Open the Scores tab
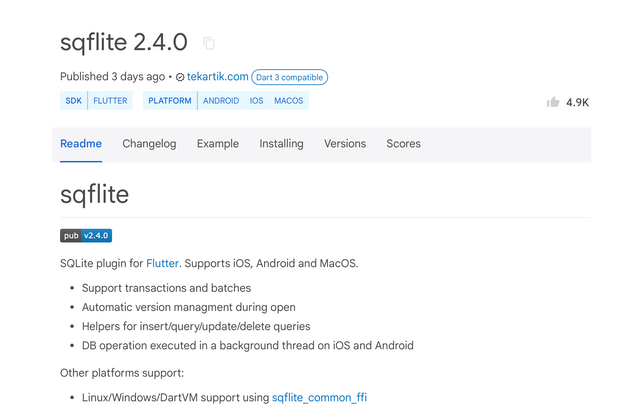Viewport: 640px width, 409px height. click(403, 144)
